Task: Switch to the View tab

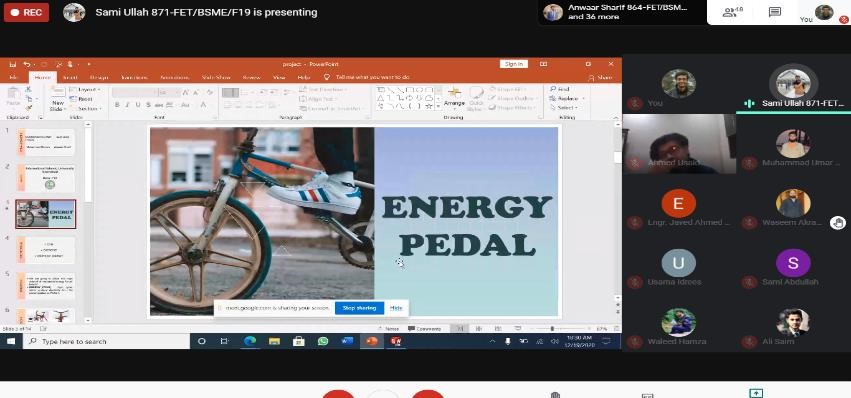Action: pyautogui.click(x=279, y=78)
